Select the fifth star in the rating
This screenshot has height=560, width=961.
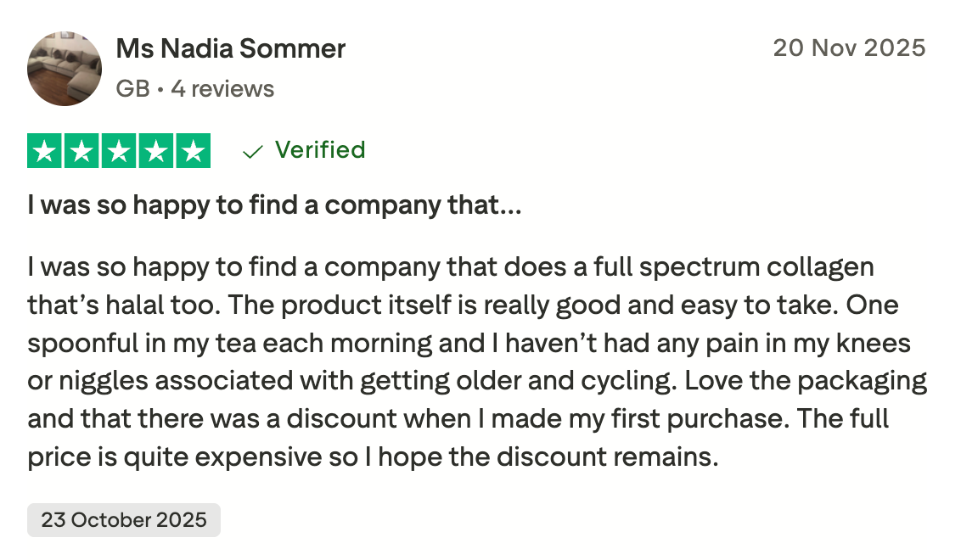tap(193, 151)
